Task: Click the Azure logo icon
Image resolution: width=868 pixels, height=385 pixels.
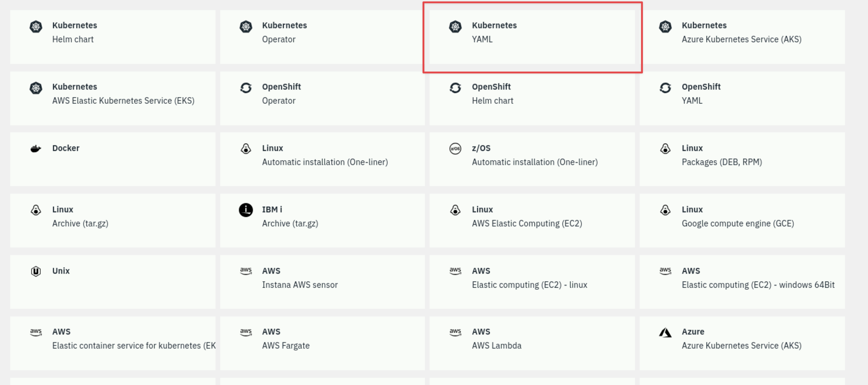Action: click(x=665, y=332)
